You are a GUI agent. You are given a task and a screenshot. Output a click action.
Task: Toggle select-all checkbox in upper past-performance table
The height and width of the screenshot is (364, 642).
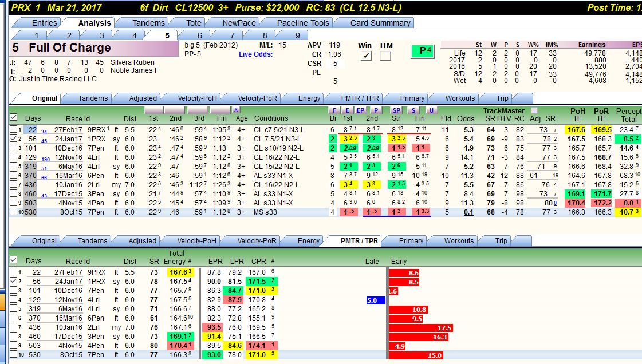click(14, 117)
